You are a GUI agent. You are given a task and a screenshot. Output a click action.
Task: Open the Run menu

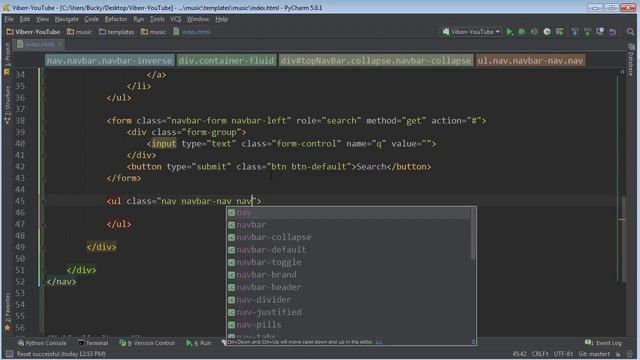[x=138, y=19]
